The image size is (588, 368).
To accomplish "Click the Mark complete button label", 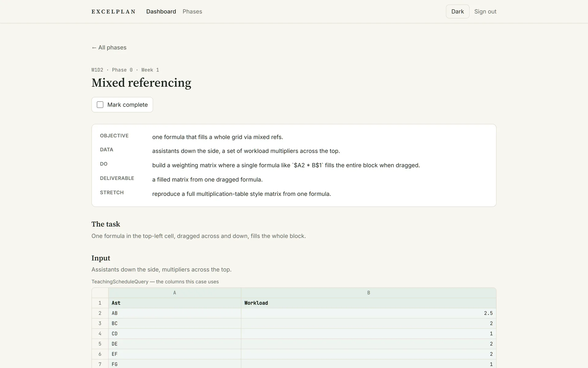I will click(127, 105).
